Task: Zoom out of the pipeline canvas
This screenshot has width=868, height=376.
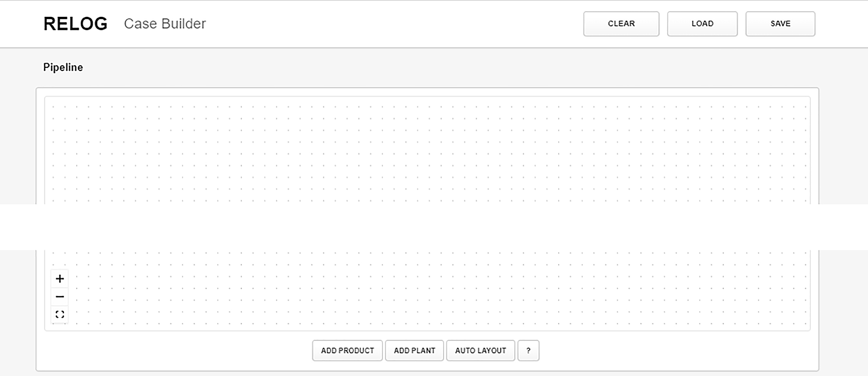Action: (60, 297)
